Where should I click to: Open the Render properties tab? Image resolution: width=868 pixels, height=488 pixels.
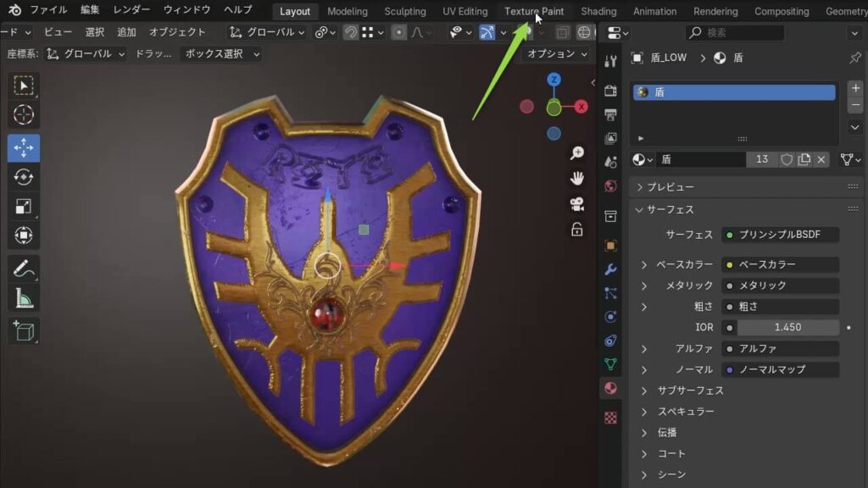point(610,90)
